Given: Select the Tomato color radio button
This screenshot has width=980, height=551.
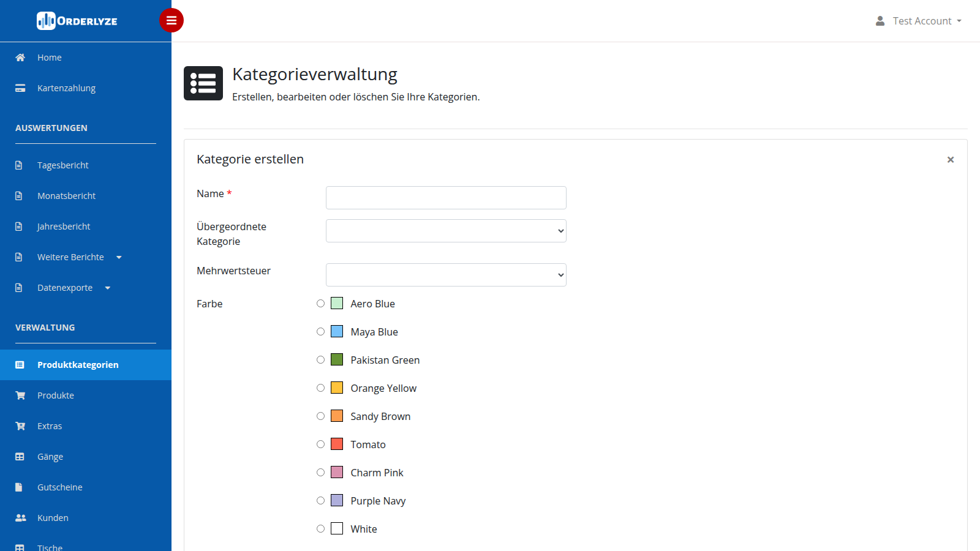Looking at the screenshot, I should click(320, 444).
